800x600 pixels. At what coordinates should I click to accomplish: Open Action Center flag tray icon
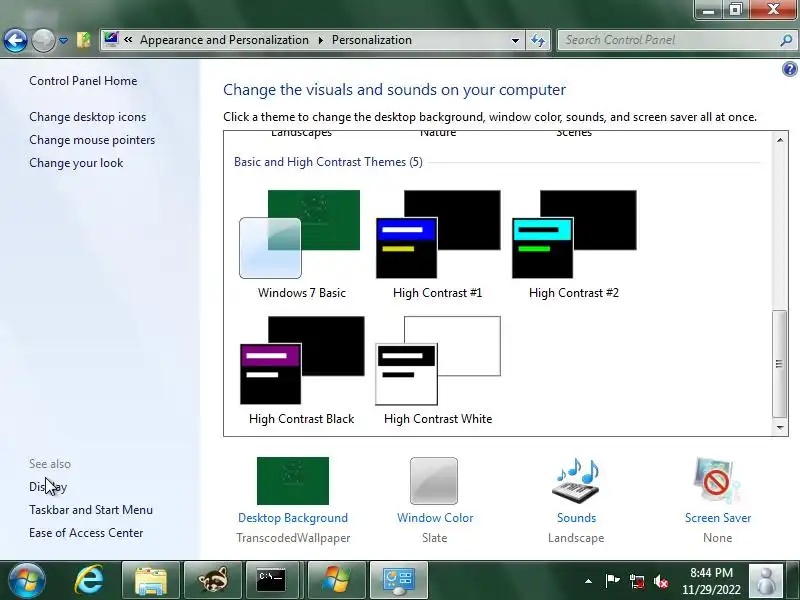coord(612,581)
